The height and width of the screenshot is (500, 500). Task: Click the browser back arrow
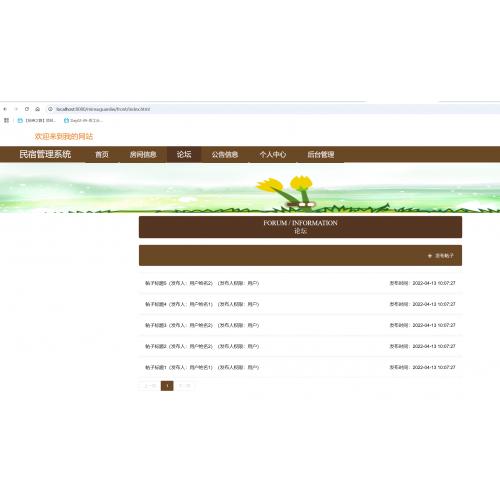[x=5, y=109]
